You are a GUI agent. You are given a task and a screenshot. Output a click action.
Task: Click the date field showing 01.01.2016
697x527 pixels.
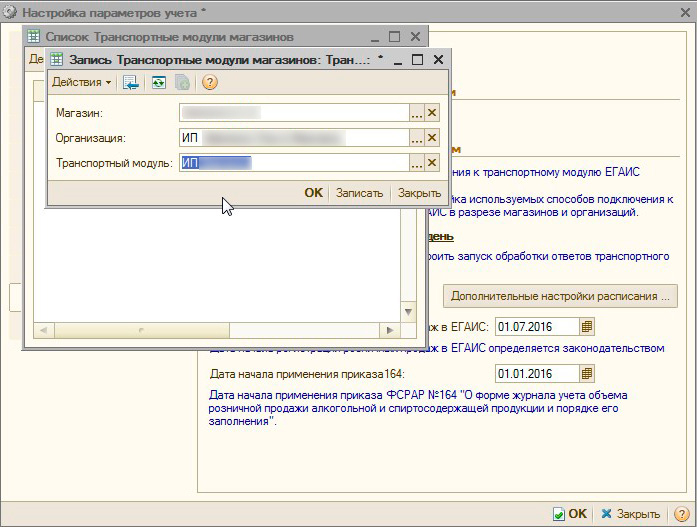(x=537, y=374)
